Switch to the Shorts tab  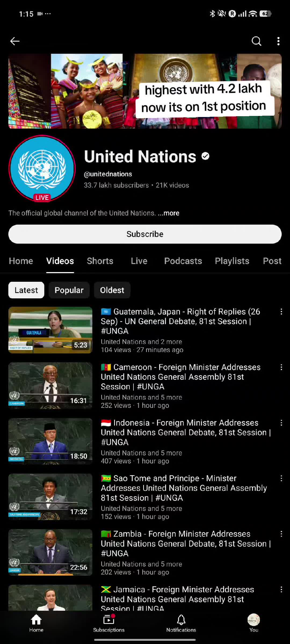(x=100, y=261)
